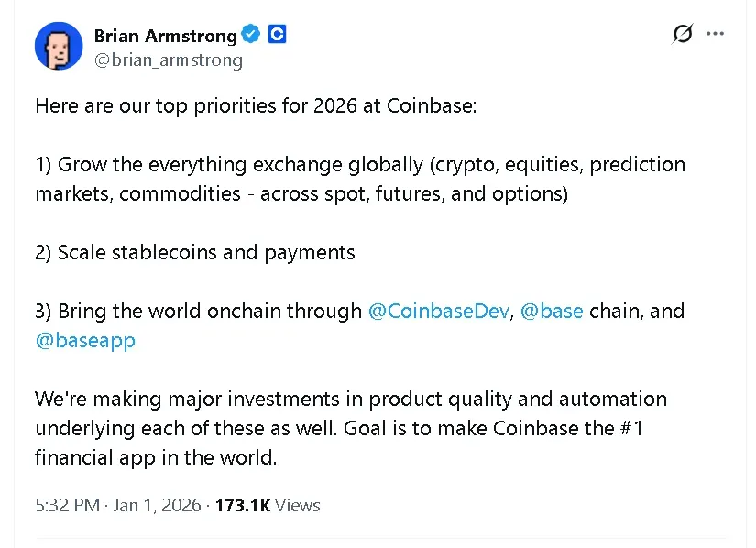Click the 5:32 PM timestamp

[68, 505]
